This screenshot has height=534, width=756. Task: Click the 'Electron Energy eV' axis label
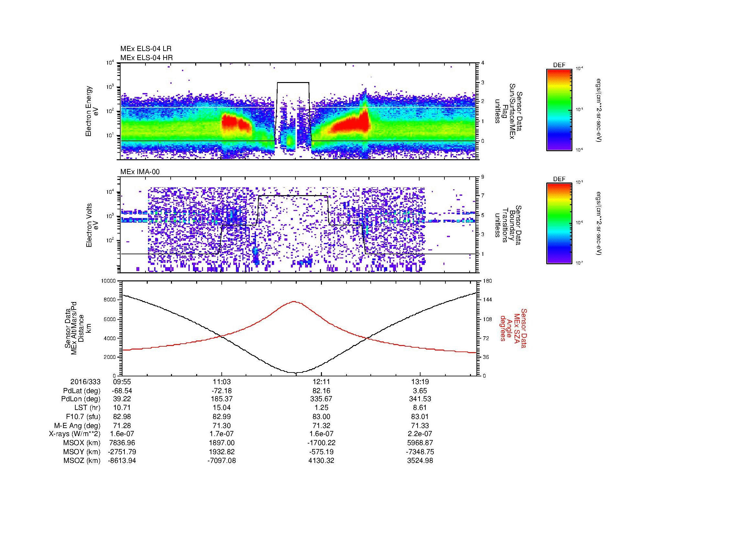(x=92, y=111)
